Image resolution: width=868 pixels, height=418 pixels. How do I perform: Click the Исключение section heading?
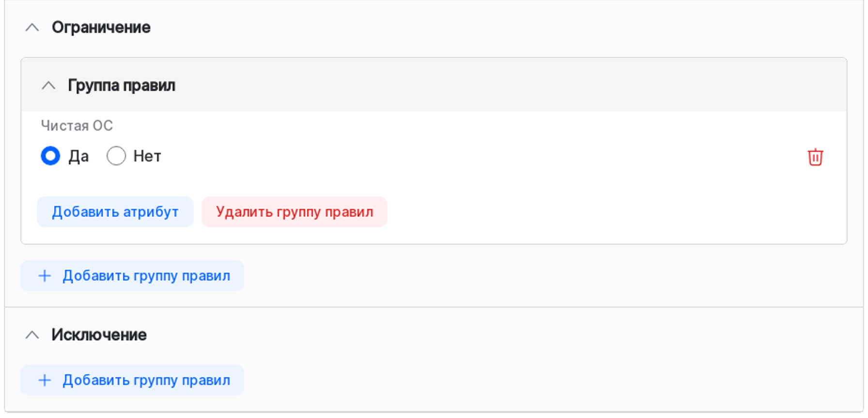[x=99, y=335]
